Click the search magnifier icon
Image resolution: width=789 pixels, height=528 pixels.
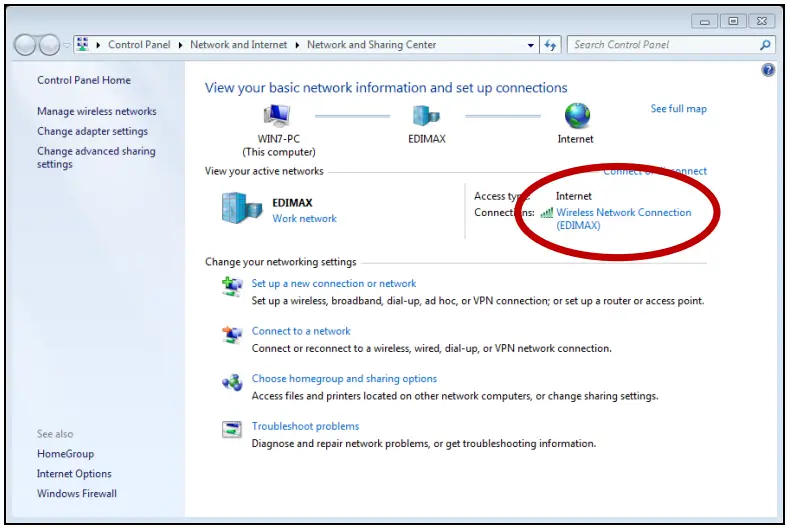click(x=765, y=45)
